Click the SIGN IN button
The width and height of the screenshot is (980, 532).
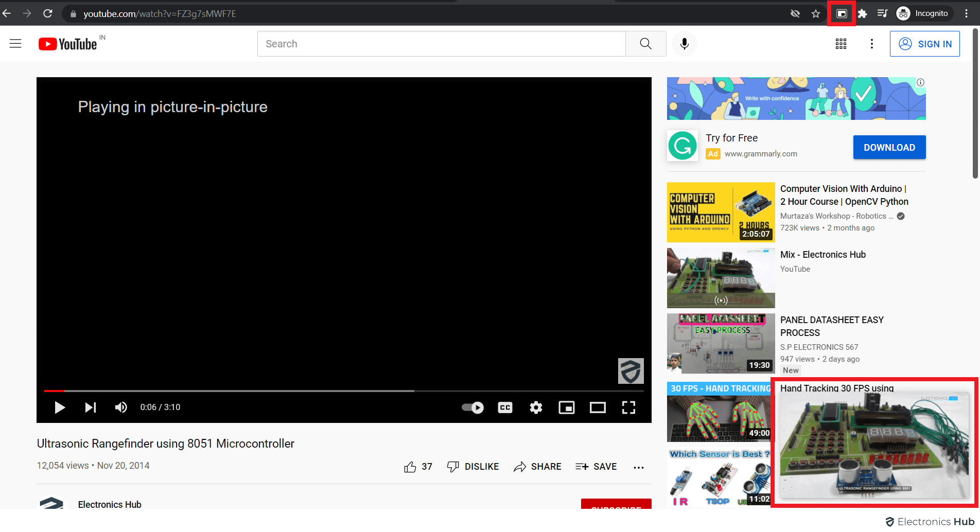click(x=924, y=44)
